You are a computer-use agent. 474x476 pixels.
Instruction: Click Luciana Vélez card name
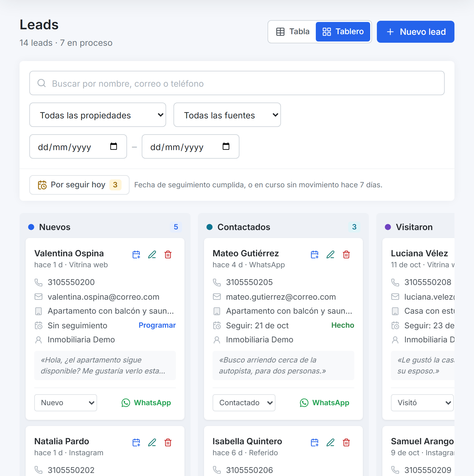click(420, 253)
